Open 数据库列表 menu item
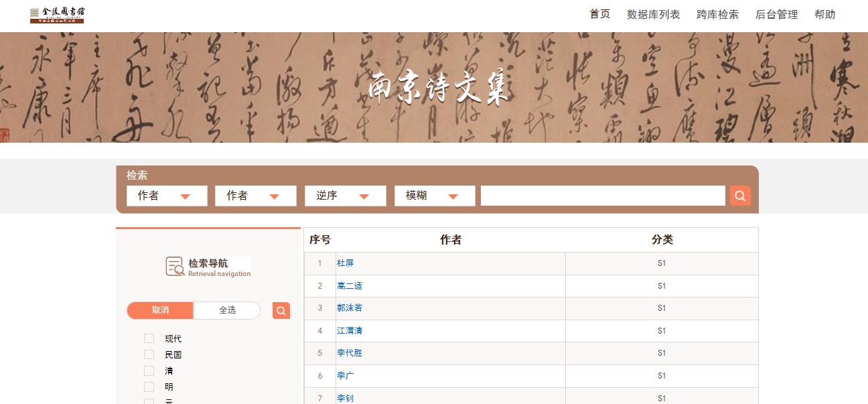Image resolution: width=868 pixels, height=404 pixels. click(654, 14)
